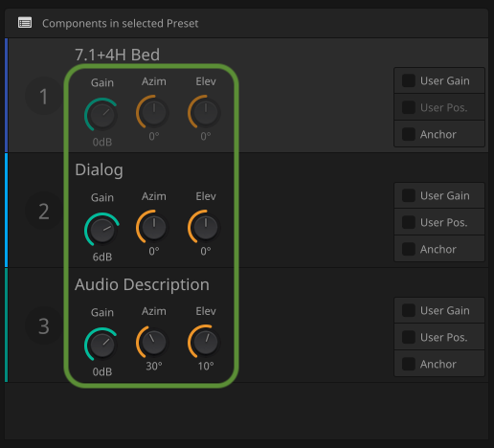Viewport: 494px width, 448px height.
Task: Select component number 3 badge
Action: (x=44, y=325)
